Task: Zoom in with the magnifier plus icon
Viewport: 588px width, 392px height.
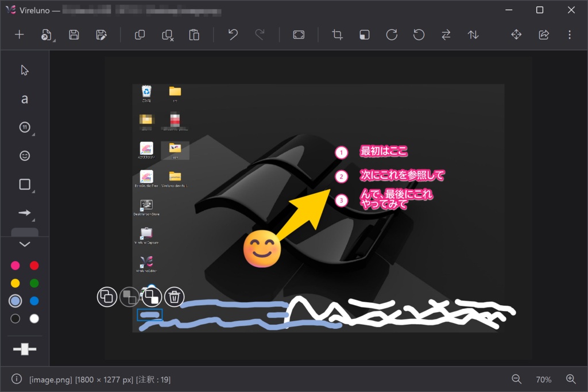Action: pos(571,379)
